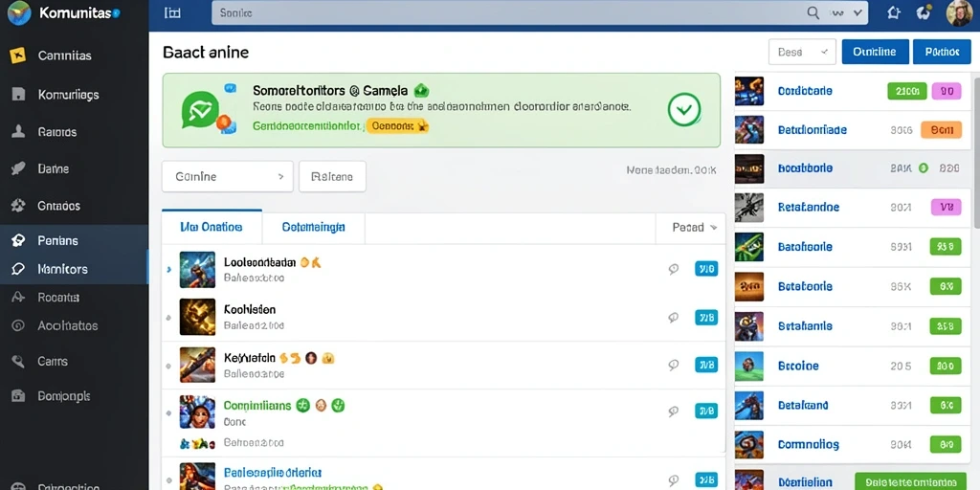This screenshot has width=980, height=490.
Task: Switch to the Getemaingia tab
Action: point(313,227)
